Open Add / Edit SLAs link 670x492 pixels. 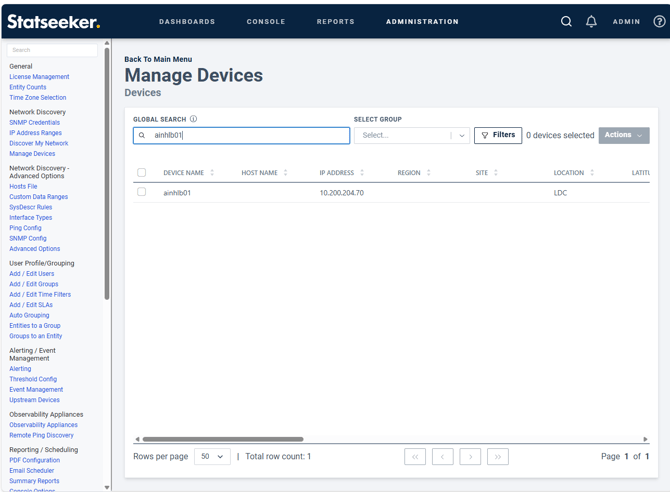point(31,305)
